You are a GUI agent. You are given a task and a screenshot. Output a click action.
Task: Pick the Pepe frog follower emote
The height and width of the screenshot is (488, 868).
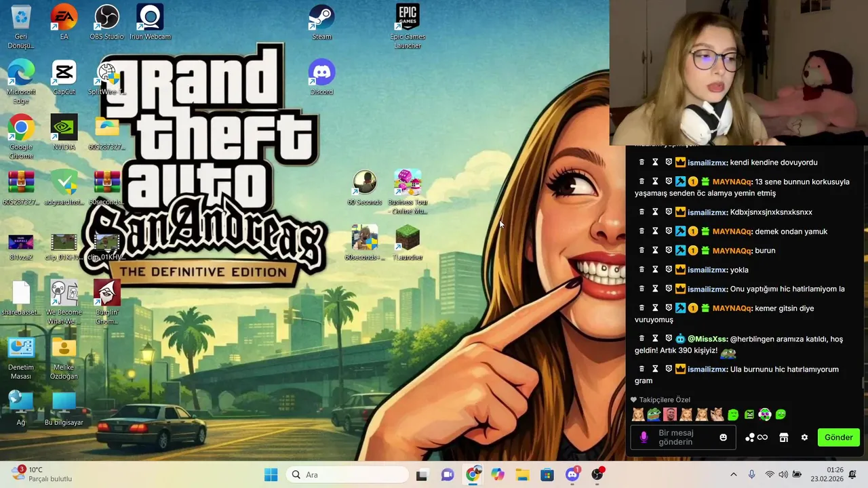[x=654, y=415]
